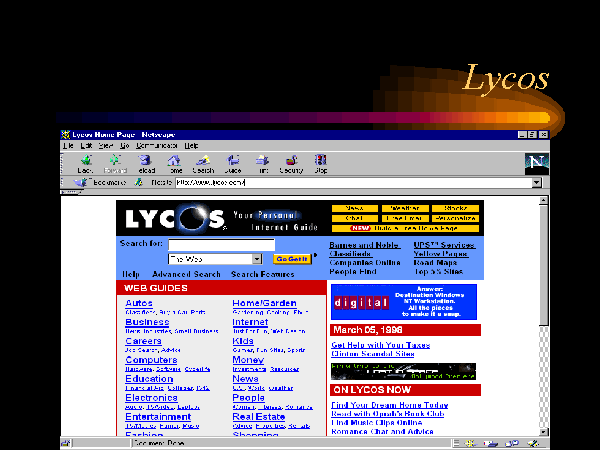Click the Netscape N logo

(x=535, y=162)
